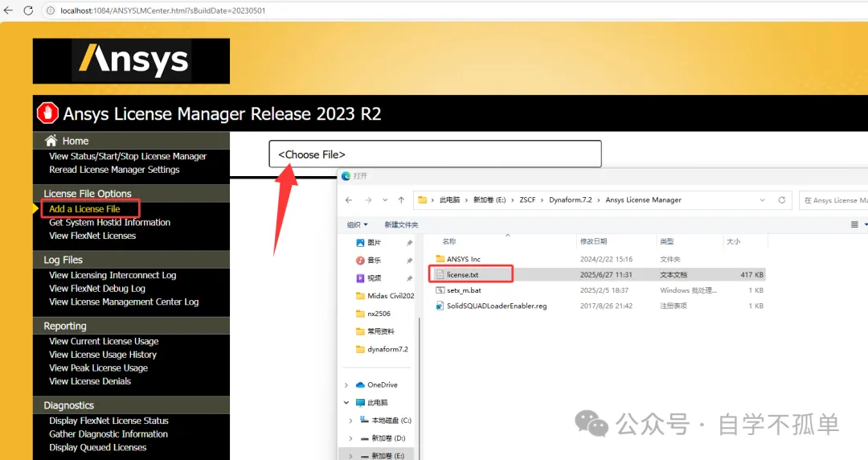This screenshot has width=868, height=460.
Task: Sort by 大小 column header
Action: pos(734,241)
